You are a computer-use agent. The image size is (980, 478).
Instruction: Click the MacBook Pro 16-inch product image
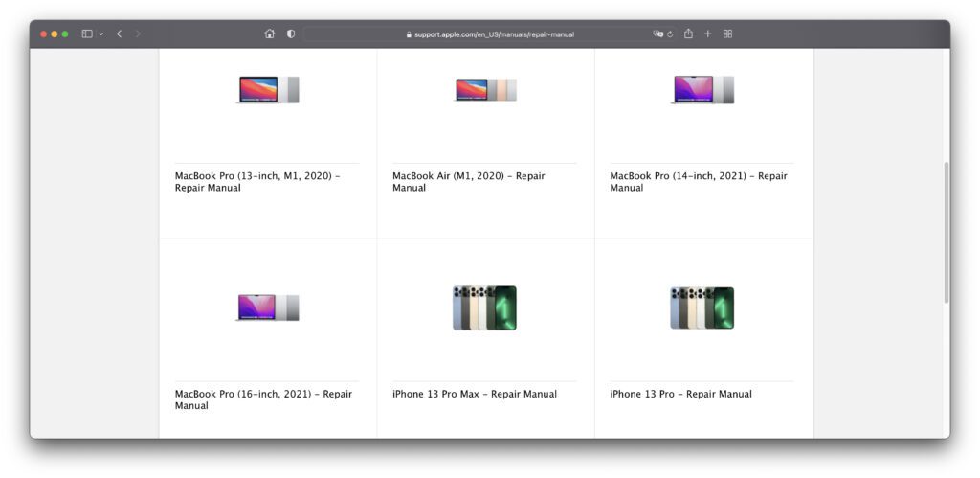pyautogui.click(x=268, y=307)
